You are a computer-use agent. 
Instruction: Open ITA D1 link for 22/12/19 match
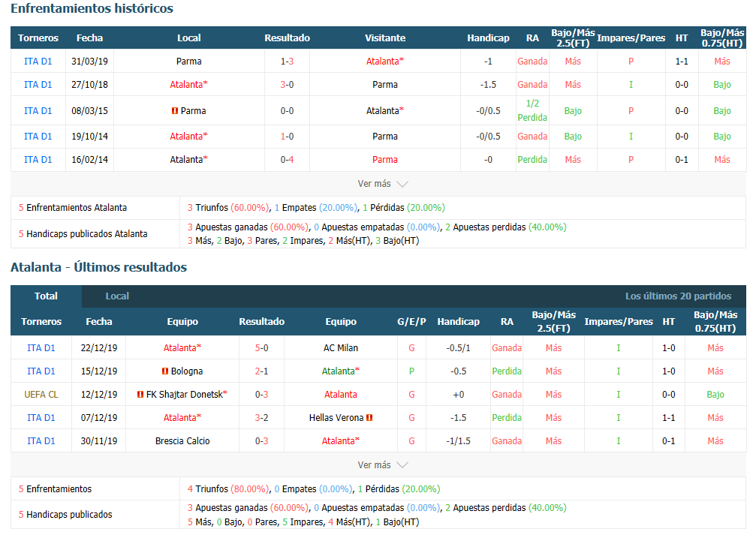41,348
